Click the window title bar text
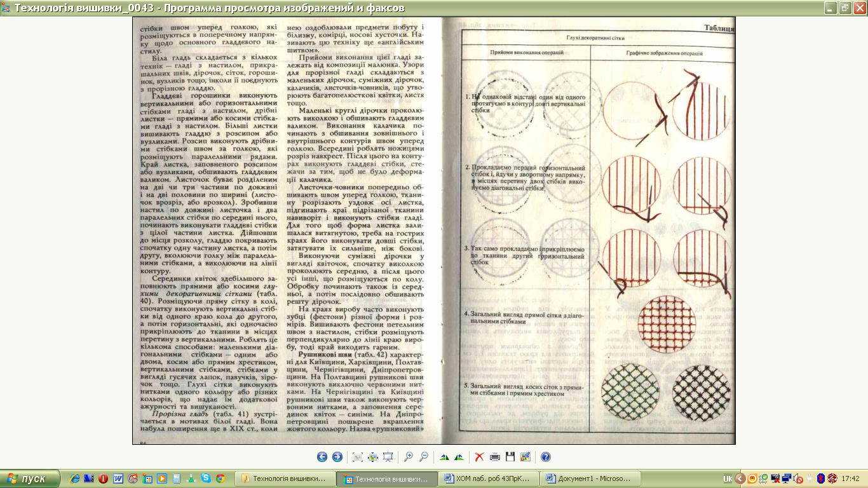Image resolution: width=868 pixels, height=488 pixels. pos(209,8)
